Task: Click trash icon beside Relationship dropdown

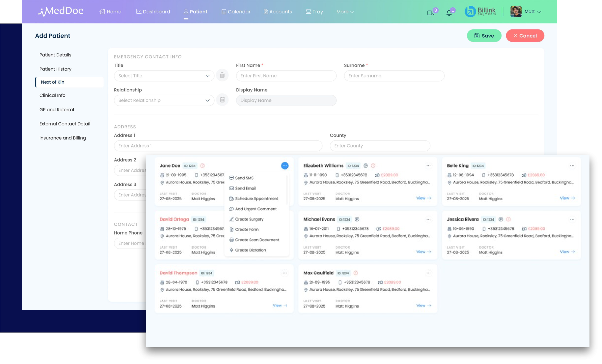Action: pos(222,100)
